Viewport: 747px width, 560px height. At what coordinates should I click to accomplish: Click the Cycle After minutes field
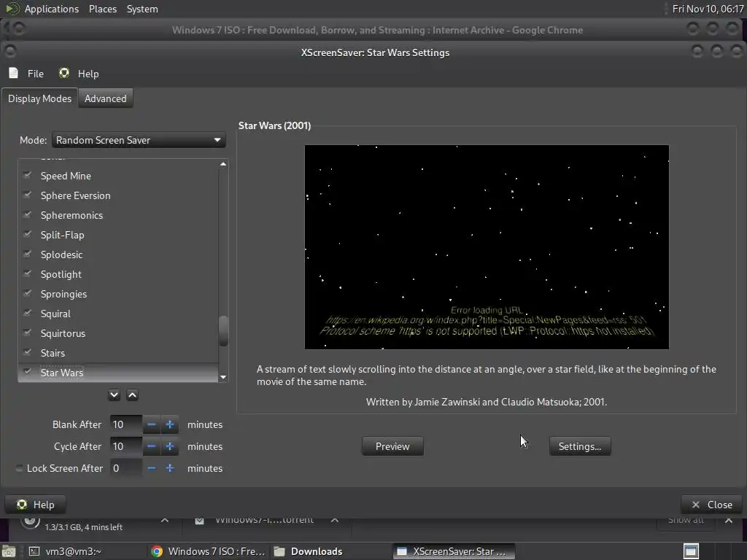tap(125, 446)
